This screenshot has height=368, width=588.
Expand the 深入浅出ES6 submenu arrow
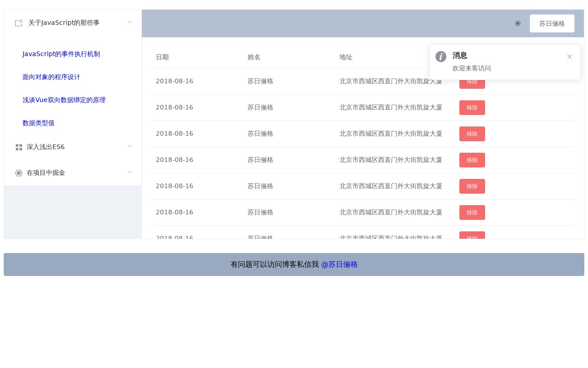[130, 146]
